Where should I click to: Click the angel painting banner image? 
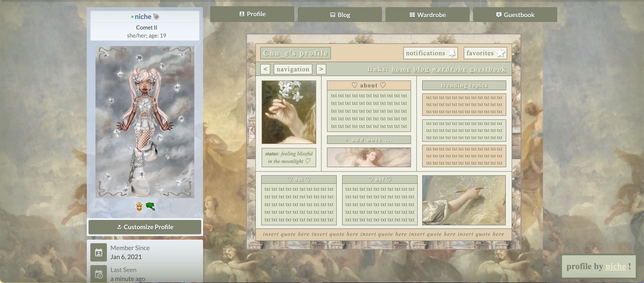(x=369, y=157)
